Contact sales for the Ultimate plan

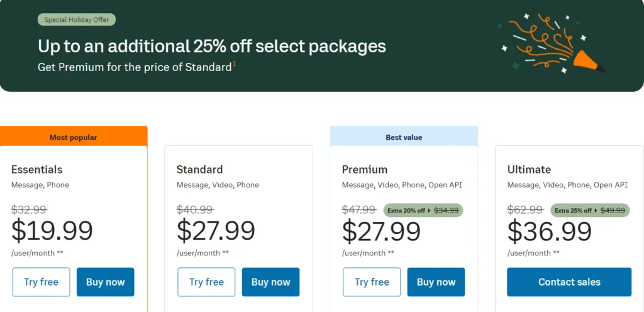coord(569,282)
